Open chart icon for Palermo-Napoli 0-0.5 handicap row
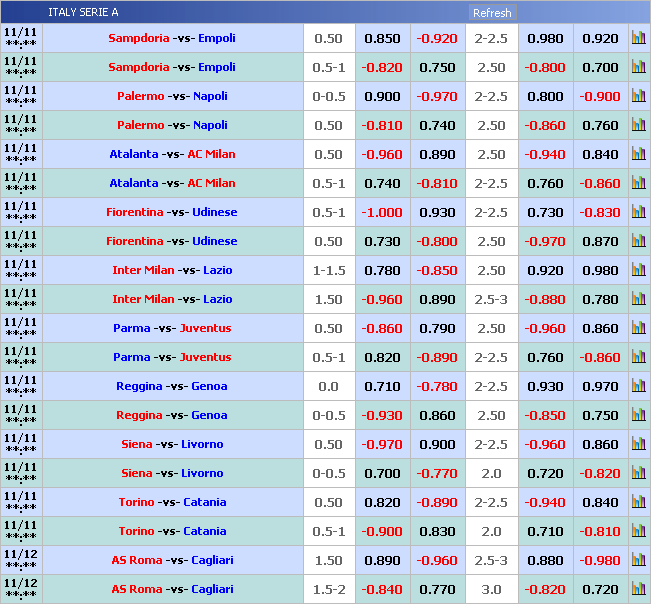The height and width of the screenshot is (604, 651). click(x=638, y=96)
